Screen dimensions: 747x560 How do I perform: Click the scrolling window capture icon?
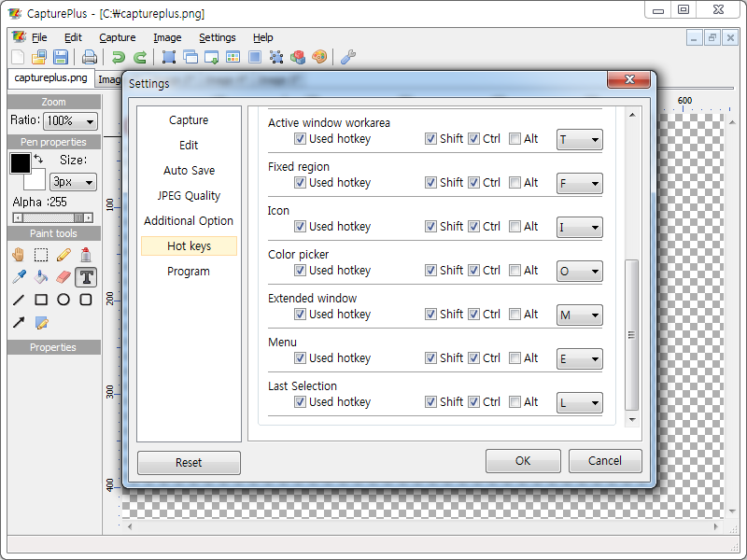click(x=212, y=57)
